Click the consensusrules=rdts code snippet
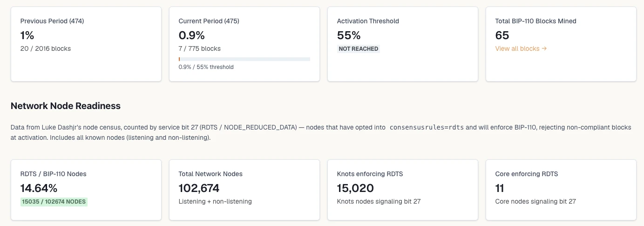Viewport: 644px width, 226px height. 427,127
